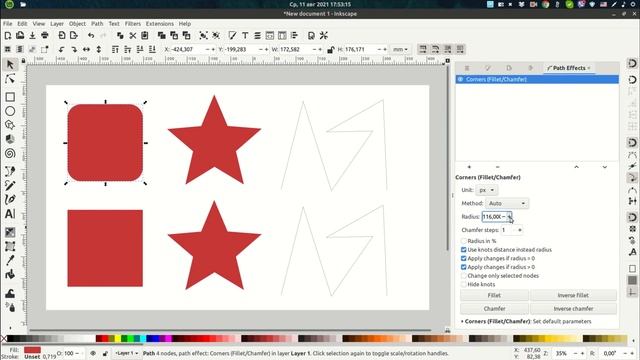Remove the path effect with minus
The height and width of the screenshot is (360, 640).
[x=497, y=167]
